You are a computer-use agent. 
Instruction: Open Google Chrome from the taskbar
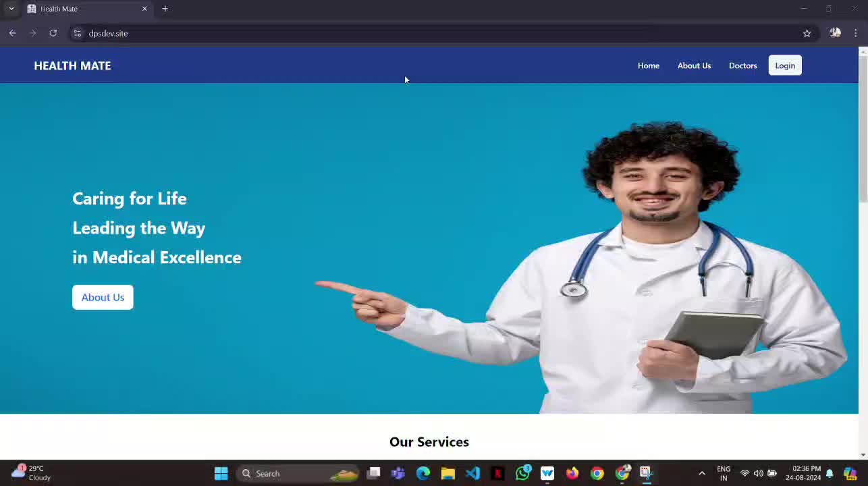pos(597,473)
